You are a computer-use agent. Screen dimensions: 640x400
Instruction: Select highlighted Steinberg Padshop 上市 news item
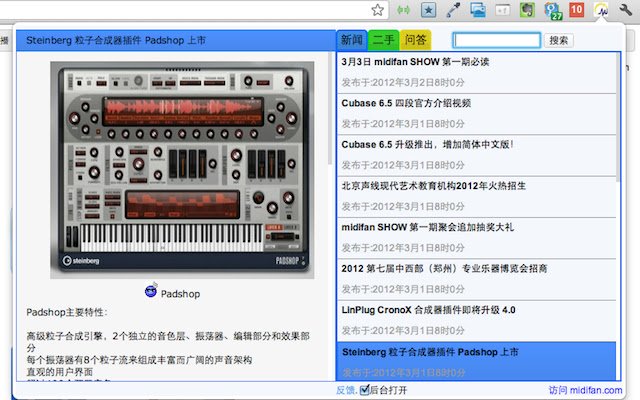(x=476, y=361)
